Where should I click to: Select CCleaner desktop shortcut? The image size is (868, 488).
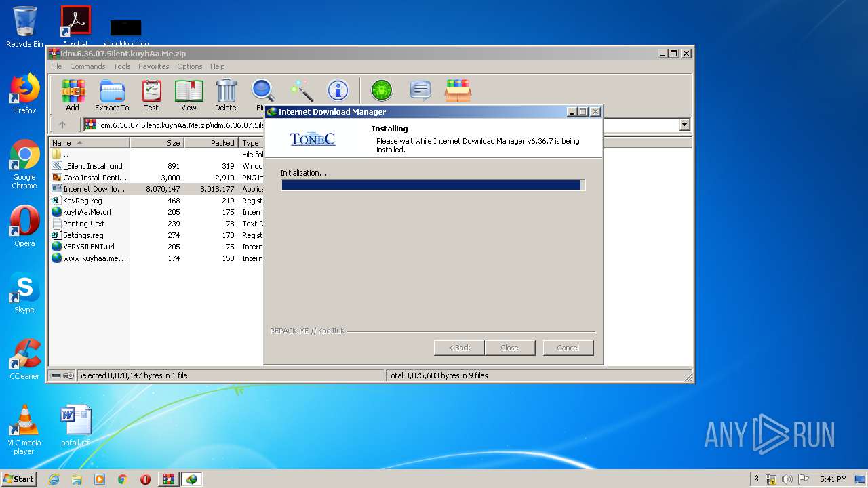[x=24, y=359]
